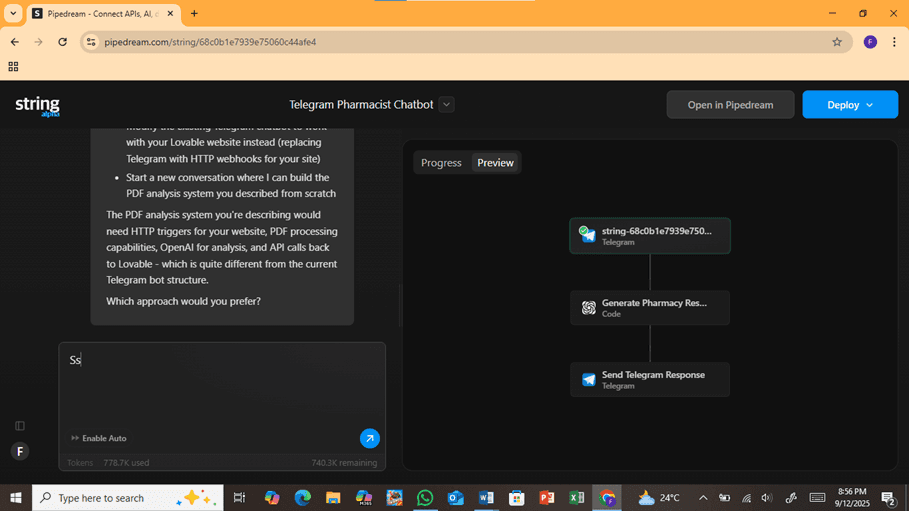This screenshot has width=909, height=511.
Task: Send message with the blue arrow button
Action: tap(370, 438)
